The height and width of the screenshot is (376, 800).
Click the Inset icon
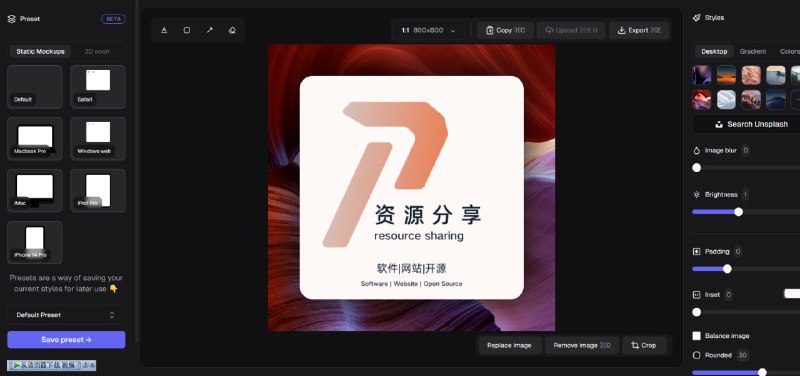697,295
